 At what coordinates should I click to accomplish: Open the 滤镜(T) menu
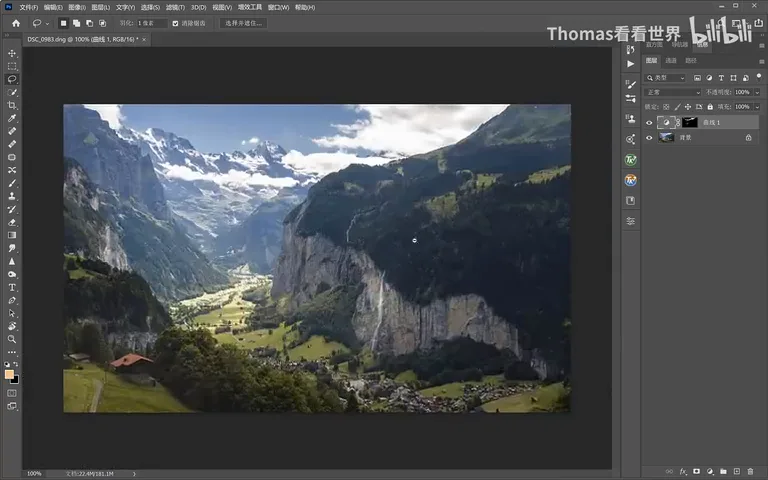click(175, 7)
